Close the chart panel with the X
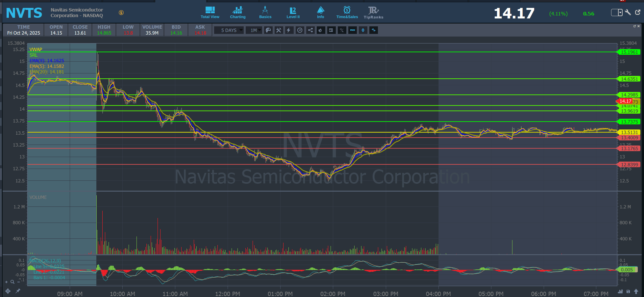 [639, 26]
